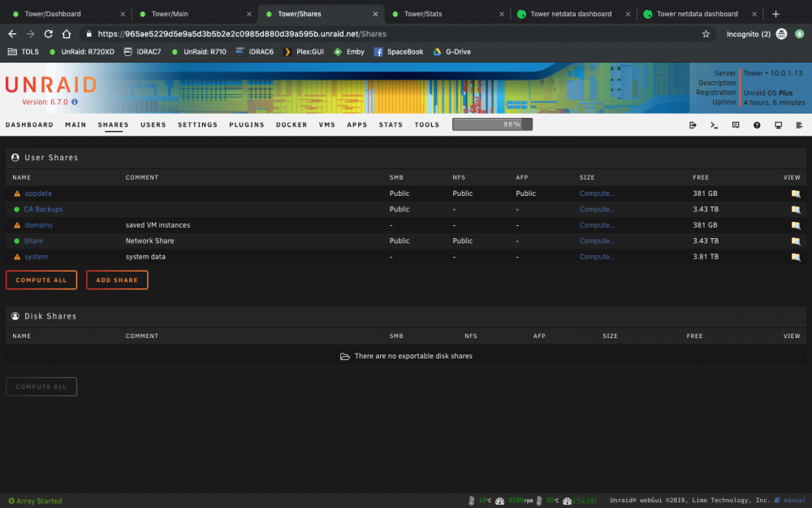The image size is (812, 508).
Task: Open the iDRAC7 bookmark
Action: point(142,52)
